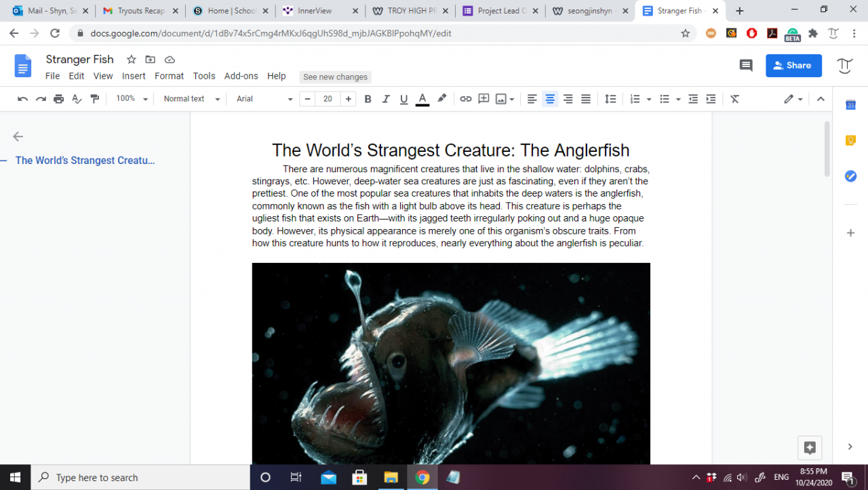Screen dimensions: 868x490
Task: Click See new changes button
Action: [335, 77]
